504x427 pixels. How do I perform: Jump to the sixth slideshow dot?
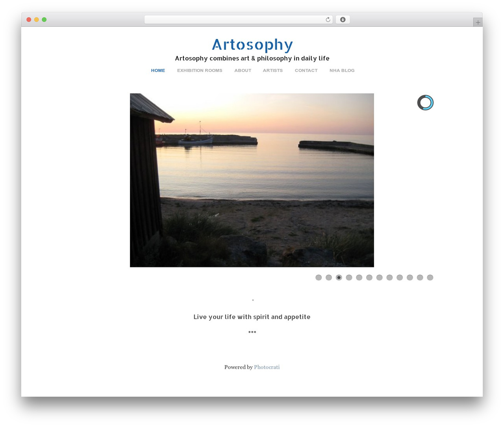pos(369,278)
